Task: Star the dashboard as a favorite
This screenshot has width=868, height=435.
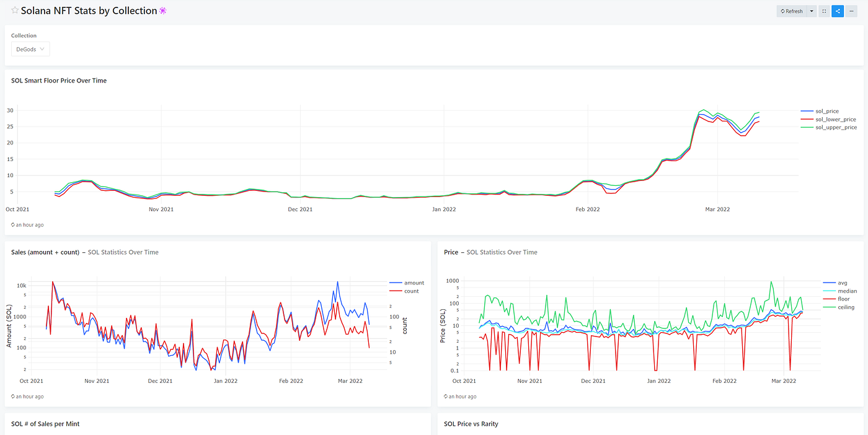Action: tap(15, 11)
